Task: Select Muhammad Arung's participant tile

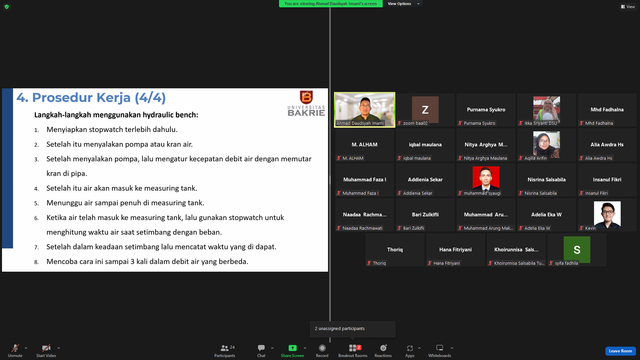Action: point(486,215)
